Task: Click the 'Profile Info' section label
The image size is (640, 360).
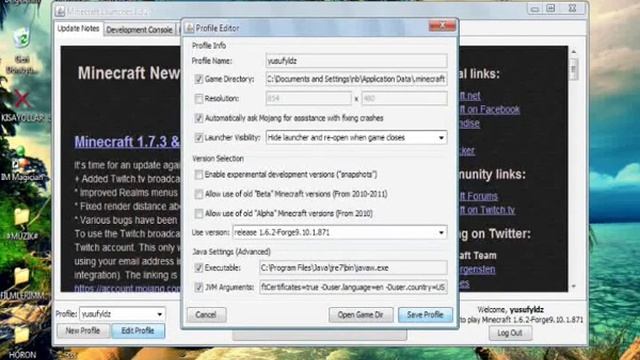Action: click(x=209, y=45)
